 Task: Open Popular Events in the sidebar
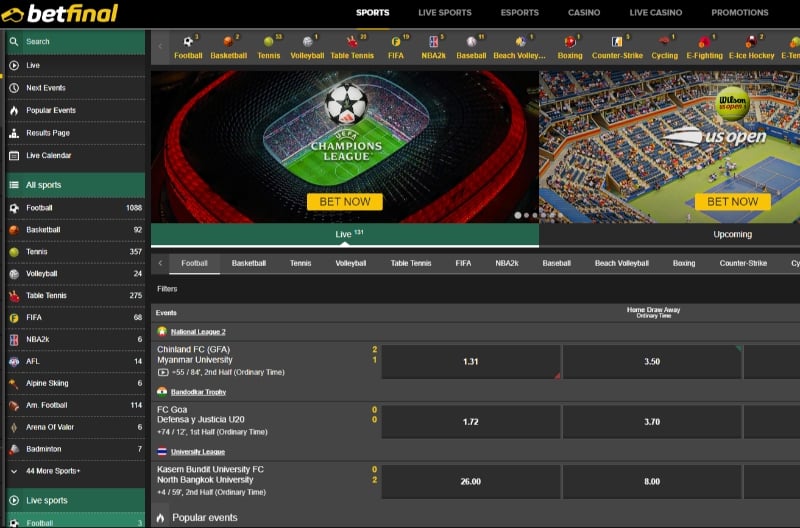(76, 110)
